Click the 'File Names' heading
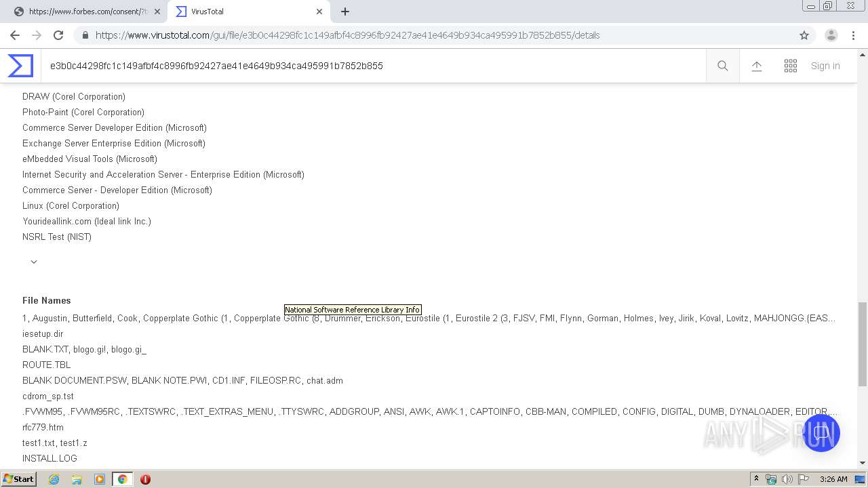868x488 pixels. tap(47, 300)
